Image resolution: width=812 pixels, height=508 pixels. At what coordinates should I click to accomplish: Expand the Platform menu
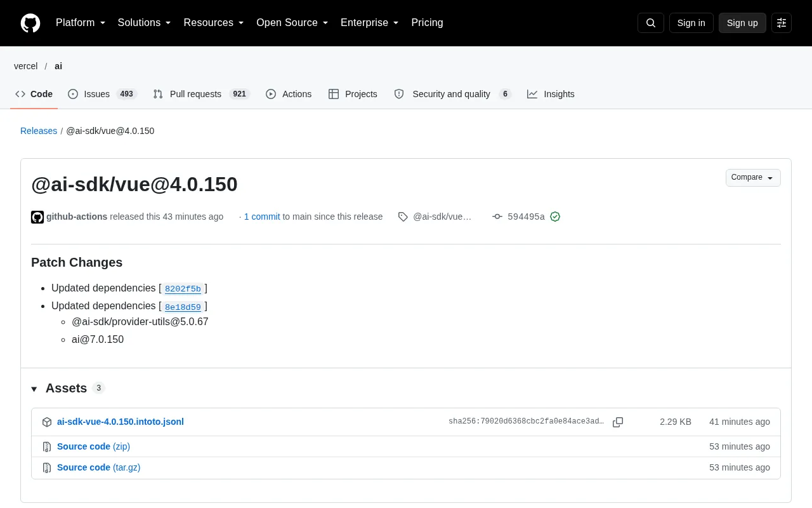pyautogui.click(x=81, y=23)
